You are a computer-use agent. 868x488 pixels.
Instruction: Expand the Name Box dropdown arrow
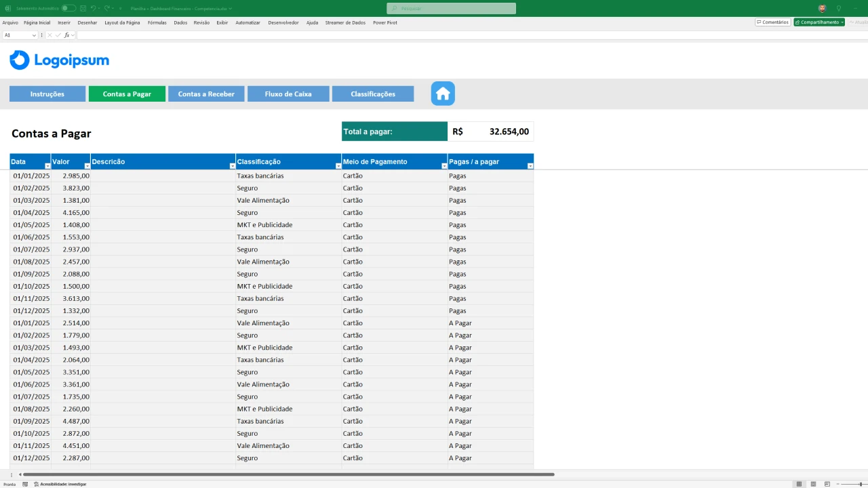pos(34,35)
